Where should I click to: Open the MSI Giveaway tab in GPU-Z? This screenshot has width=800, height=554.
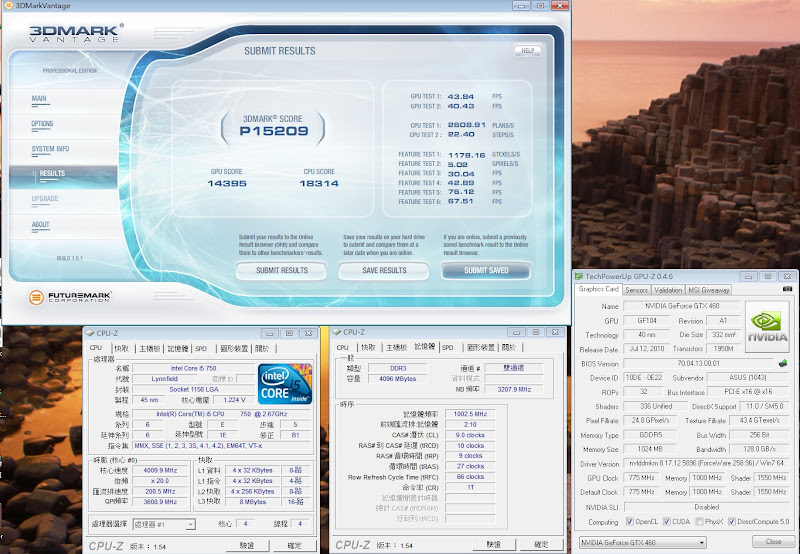tap(708, 290)
